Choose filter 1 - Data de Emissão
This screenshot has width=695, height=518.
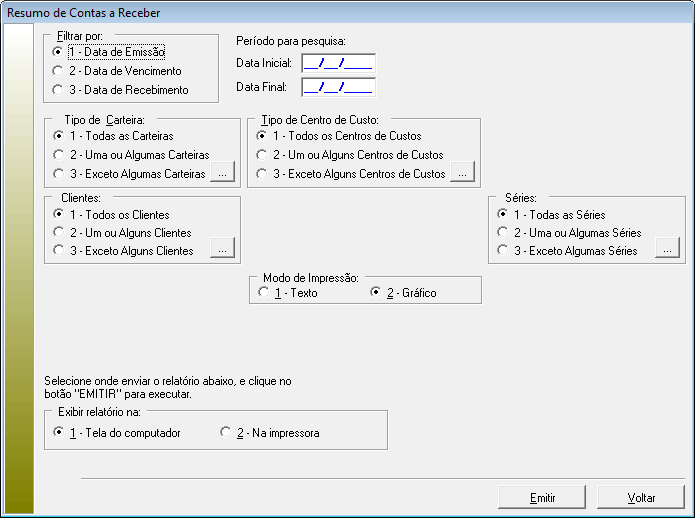(x=58, y=51)
